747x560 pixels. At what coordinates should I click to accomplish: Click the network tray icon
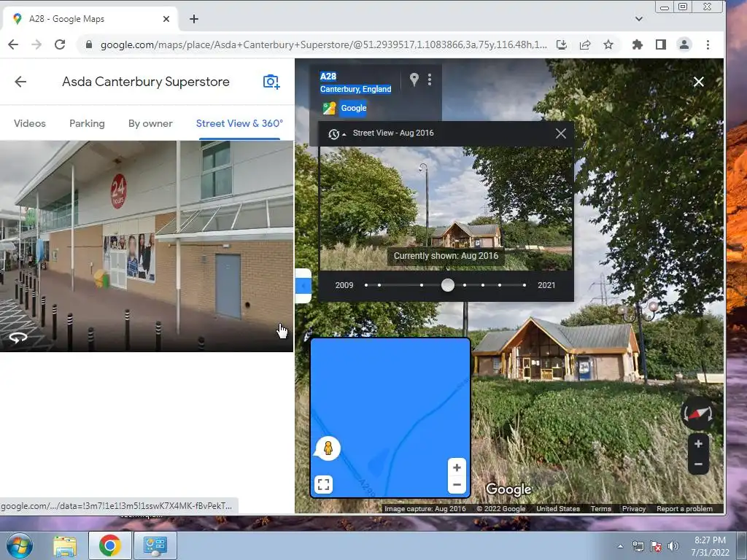(x=638, y=546)
